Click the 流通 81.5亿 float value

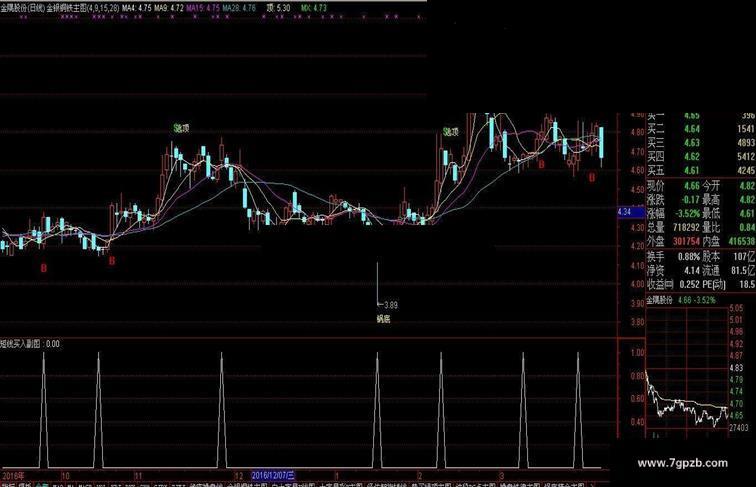(743, 271)
